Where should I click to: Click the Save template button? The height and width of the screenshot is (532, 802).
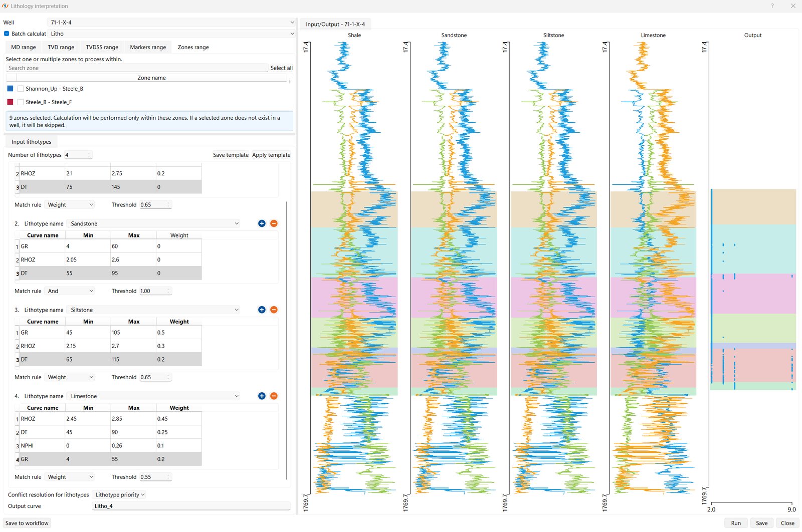(231, 155)
